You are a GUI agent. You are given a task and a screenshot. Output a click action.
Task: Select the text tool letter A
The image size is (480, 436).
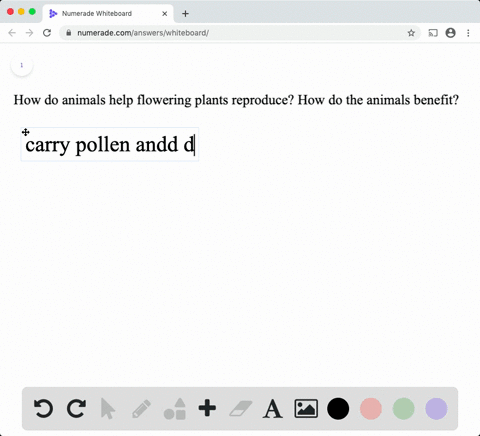[x=273, y=409]
